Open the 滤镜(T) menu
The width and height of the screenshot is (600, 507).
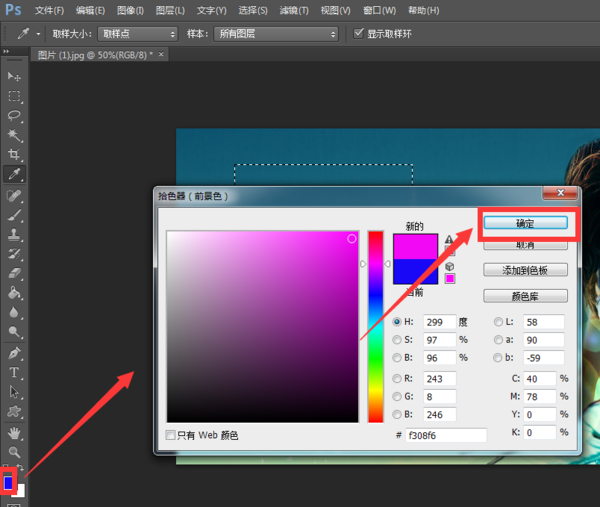[293, 10]
